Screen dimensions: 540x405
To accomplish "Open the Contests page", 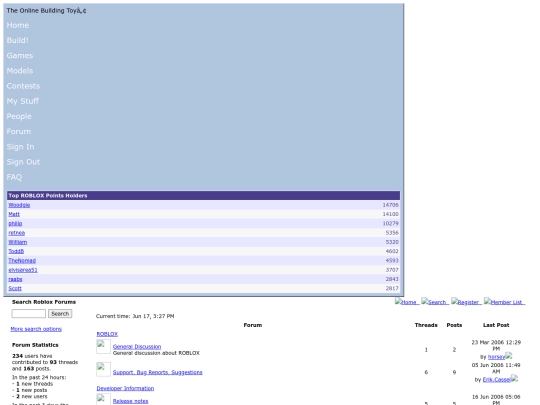I will tap(23, 86).
